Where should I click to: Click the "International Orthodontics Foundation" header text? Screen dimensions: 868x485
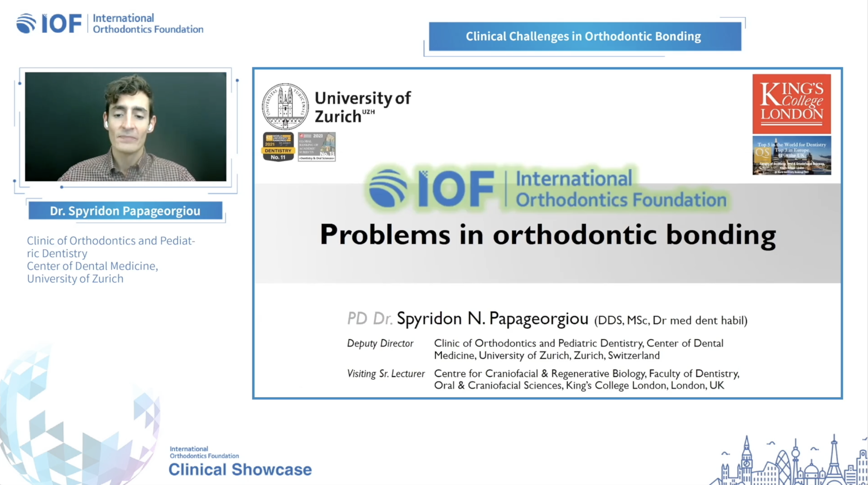[148, 24]
